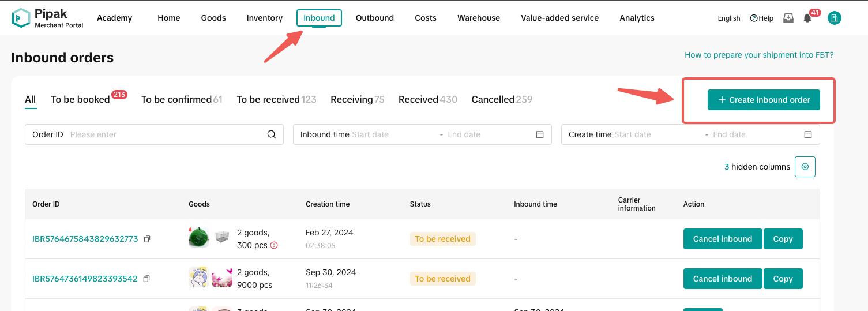Click the Pipak Merchant Portal logo
This screenshot has width=868, height=311.
[47, 18]
